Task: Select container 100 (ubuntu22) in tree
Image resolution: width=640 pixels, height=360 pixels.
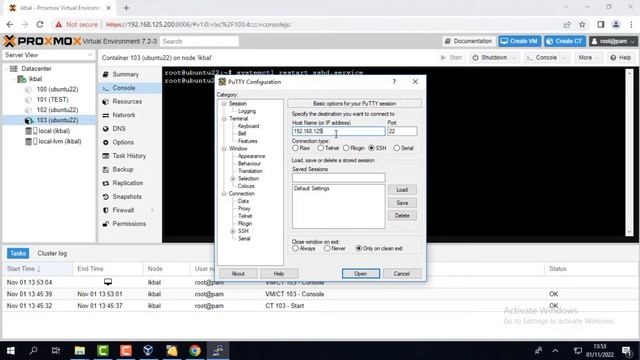Action: click(x=57, y=89)
